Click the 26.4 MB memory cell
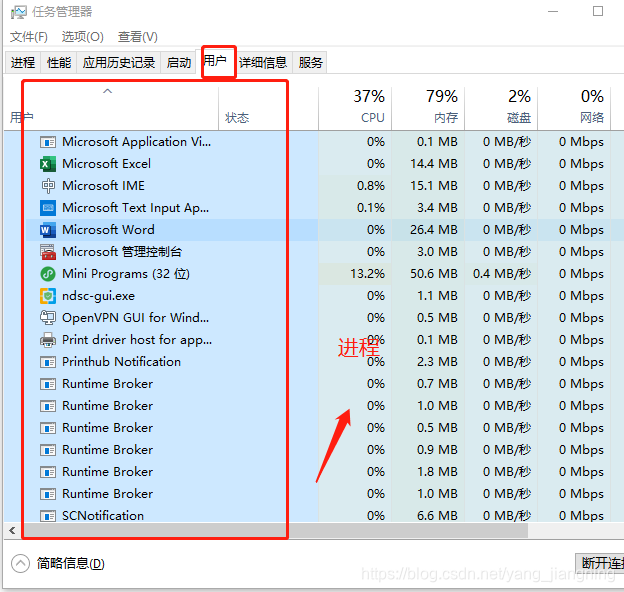The image size is (624, 592). 428,230
